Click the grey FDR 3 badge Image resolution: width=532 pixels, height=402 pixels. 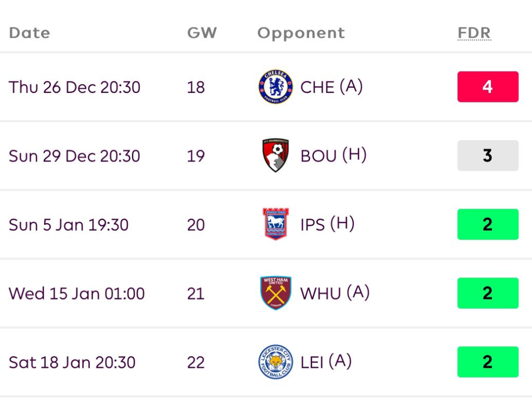[487, 155]
